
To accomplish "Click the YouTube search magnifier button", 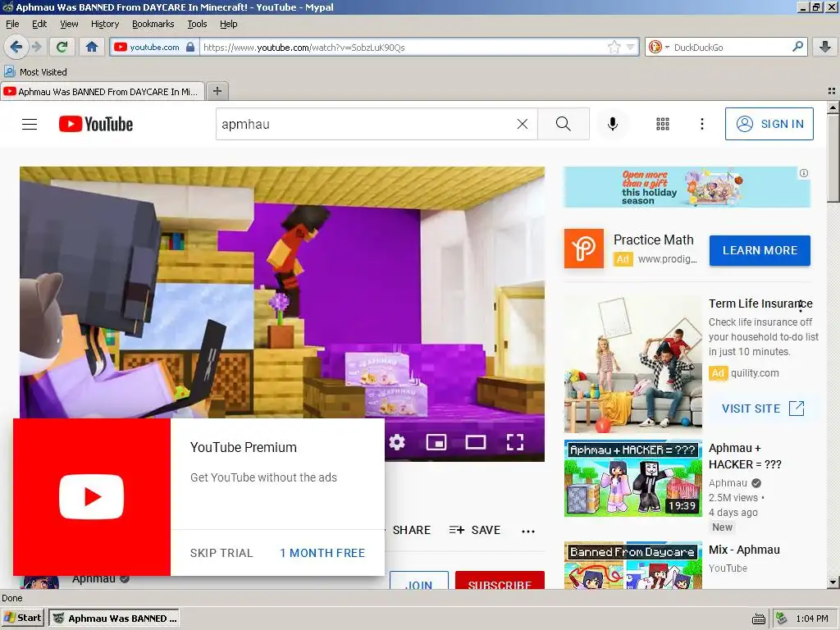I will [563, 124].
